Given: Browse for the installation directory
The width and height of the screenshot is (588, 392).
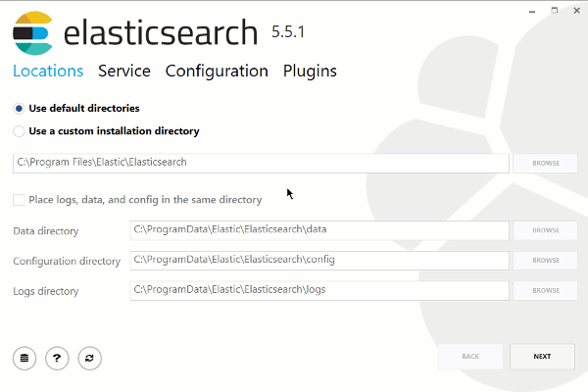Looking at the screenshot, I should click(546, 164).
